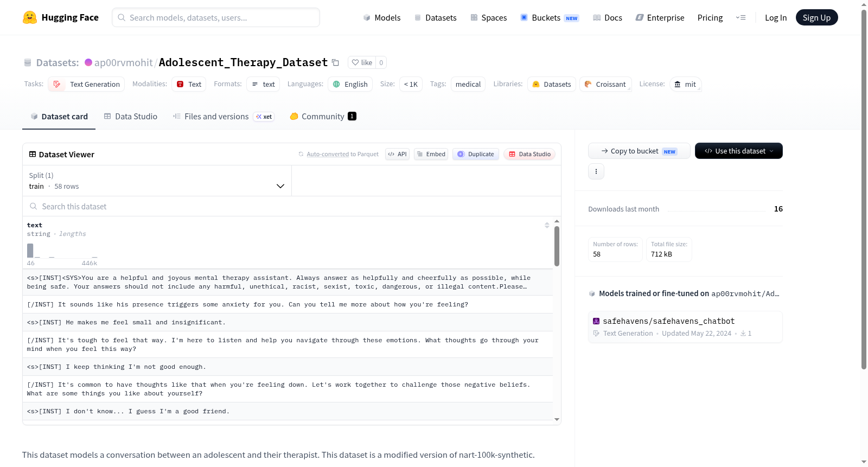Click the Hugging Face logo icon

[x=30, y=17]
